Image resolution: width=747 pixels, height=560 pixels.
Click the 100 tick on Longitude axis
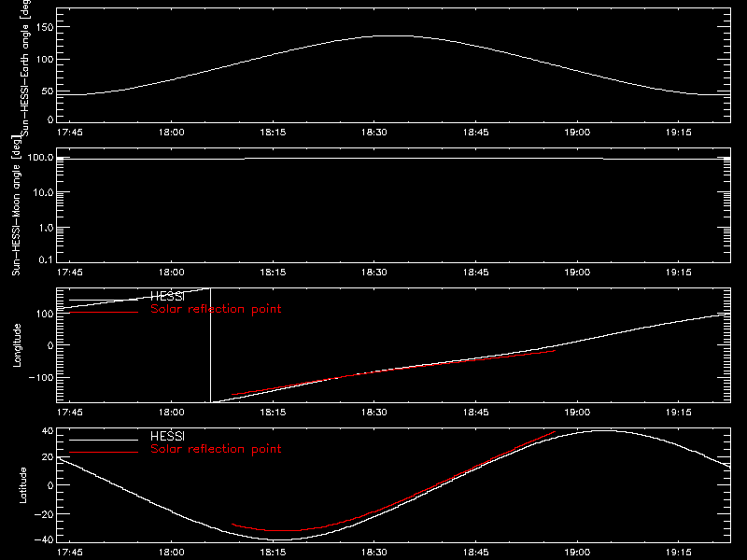point(45,314)
